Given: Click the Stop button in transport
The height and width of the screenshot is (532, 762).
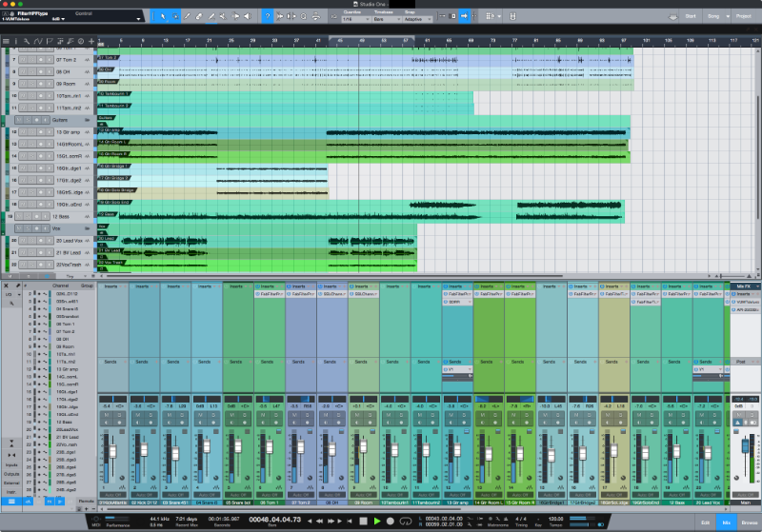Looking at the screenshot, I should pyautogui.click(x=362, y=521).
